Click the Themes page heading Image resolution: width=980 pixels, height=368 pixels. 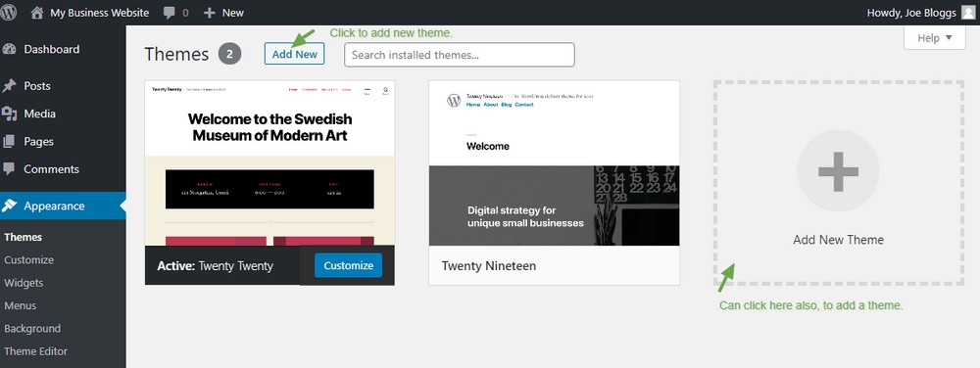pyautogui.click(x=176, y=54)
